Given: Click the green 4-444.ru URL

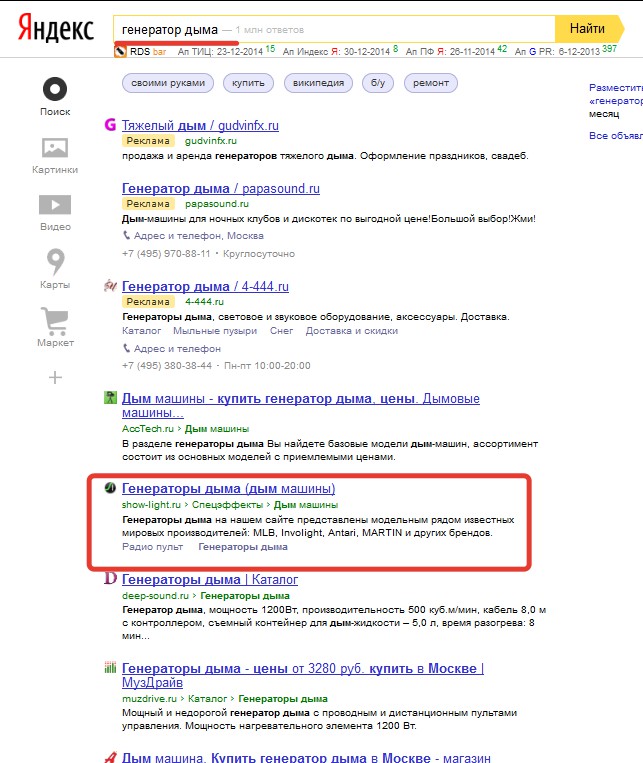Looking at the screenshot, I should pyautogui.click(x=204, y=302).
